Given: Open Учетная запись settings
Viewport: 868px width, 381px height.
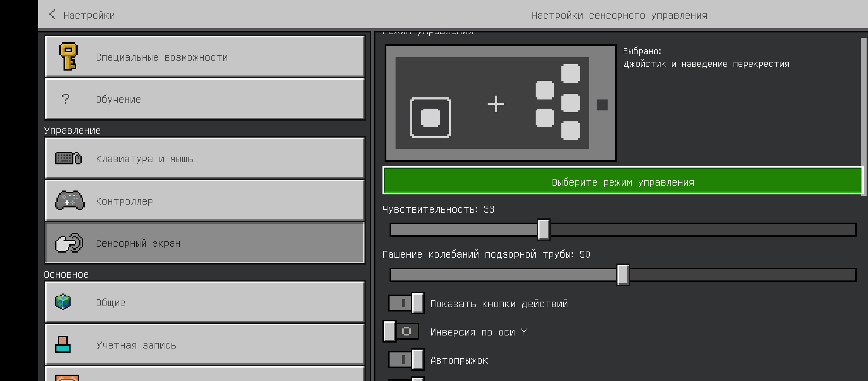Looking at the screenshot, I should [x=205, y=344].
